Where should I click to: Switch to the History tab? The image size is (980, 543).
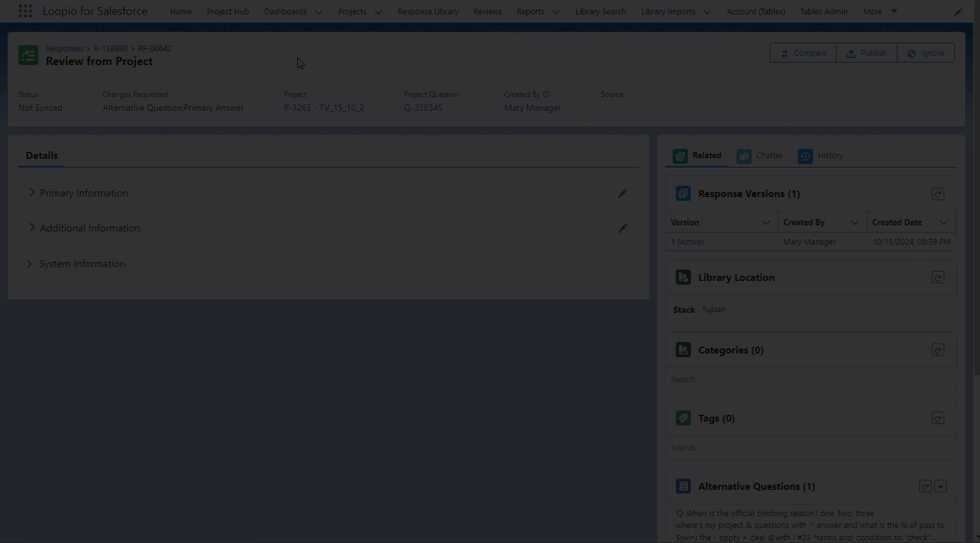click(x=821, y=156)
